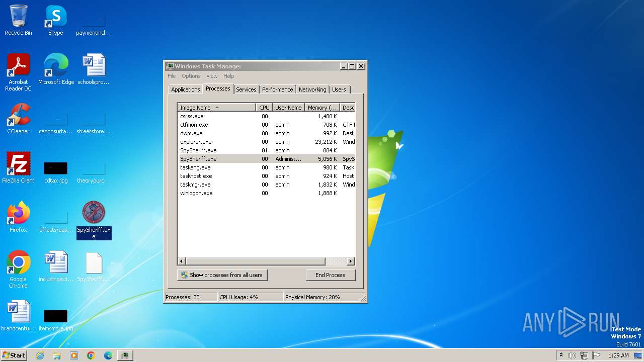The image size is (644, 362).
Task: Sort processes by User Name column
Action: [288, 108]
